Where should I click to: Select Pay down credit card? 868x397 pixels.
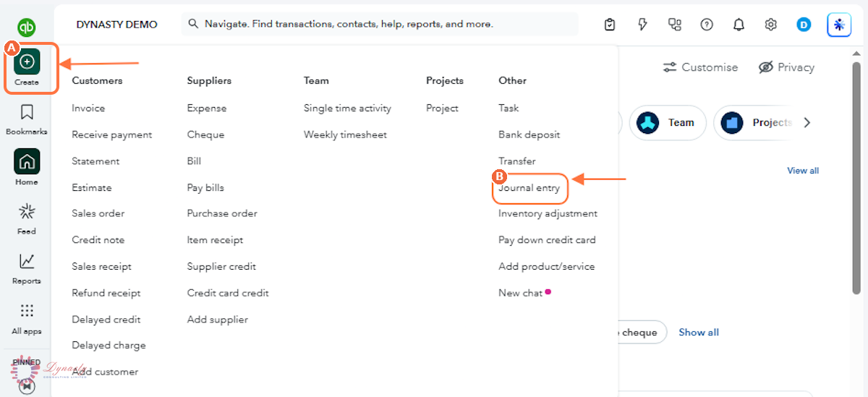(547, 240)
